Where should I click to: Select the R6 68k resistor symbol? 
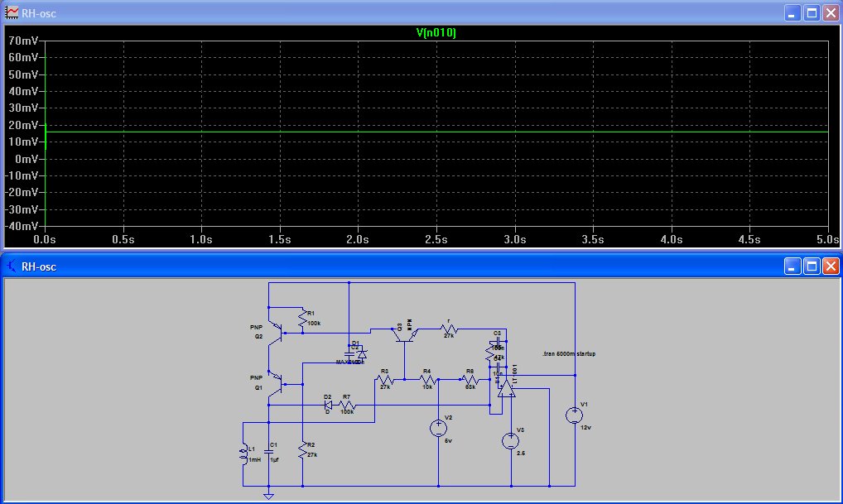pyautogui.click(x=470, y=380)
